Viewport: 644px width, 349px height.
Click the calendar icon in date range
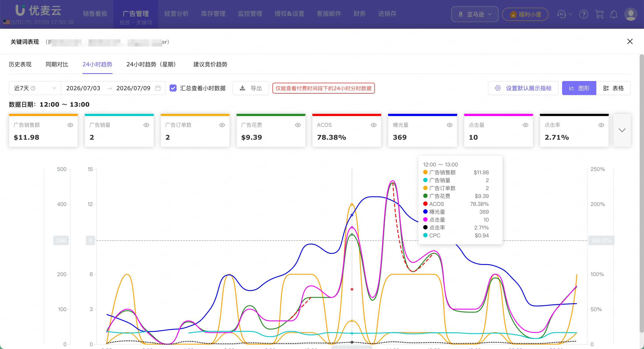point(158,88)
